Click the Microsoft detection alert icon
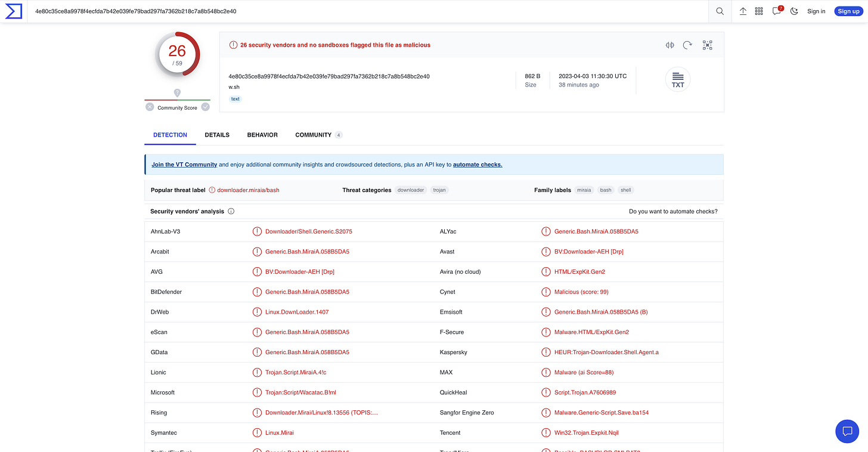This screenshot has height=452, width=868. pos(257,392)
